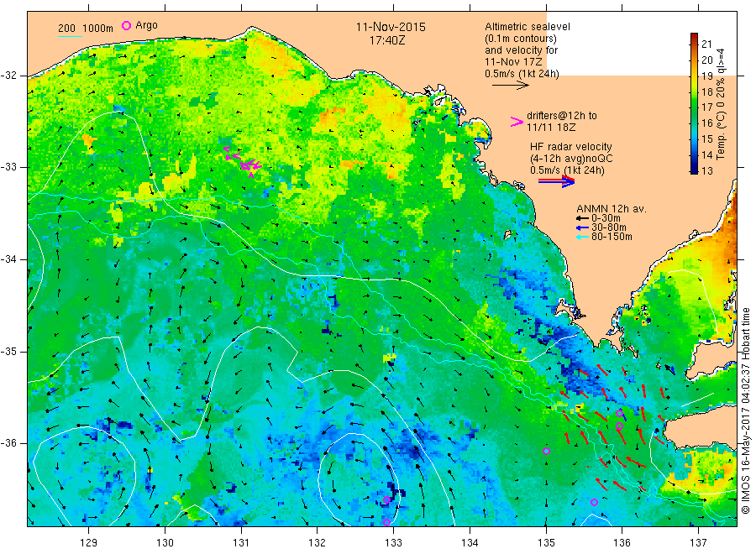Viewport: 756px width, 554px height.
Task: Click the '80-150m' depth label
Action: [x=612, y=237]
